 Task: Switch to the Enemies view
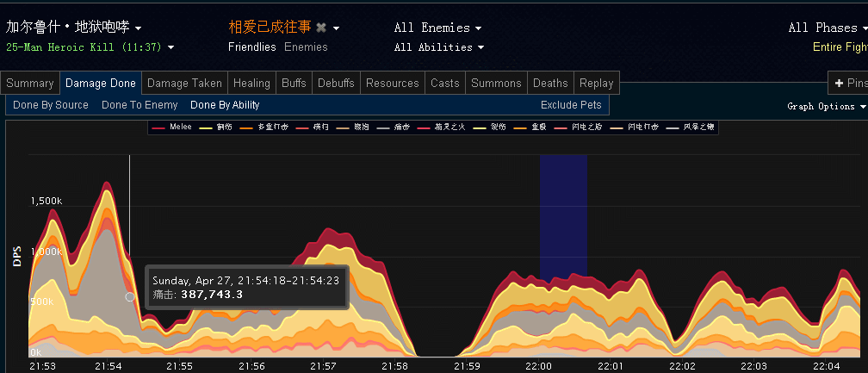point(306,47)
